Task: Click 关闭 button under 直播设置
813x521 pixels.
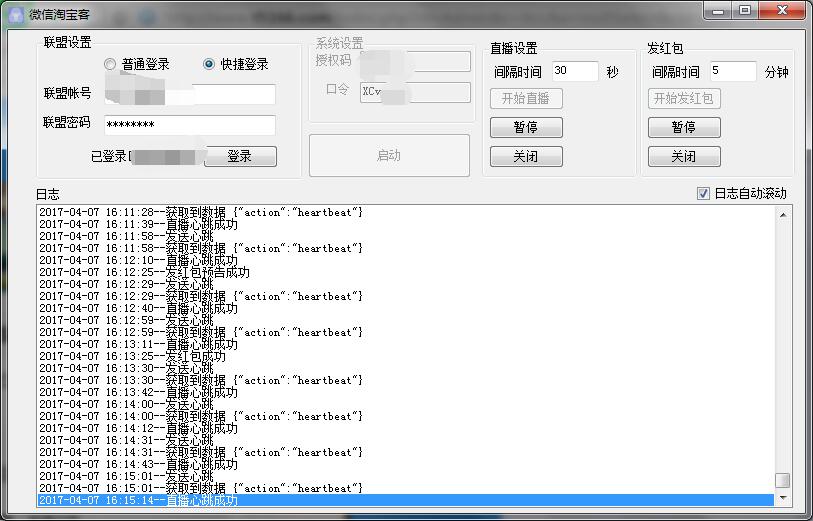Action: pyautogui.click(x=526, y=157)
